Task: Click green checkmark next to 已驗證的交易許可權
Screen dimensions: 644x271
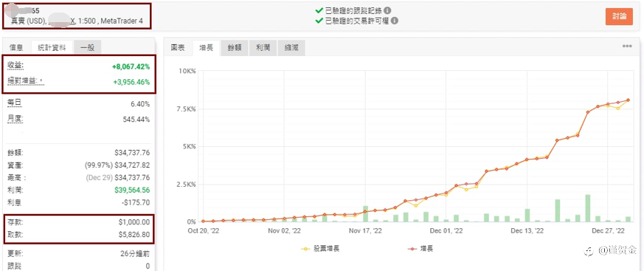Action: coord(319,21)
